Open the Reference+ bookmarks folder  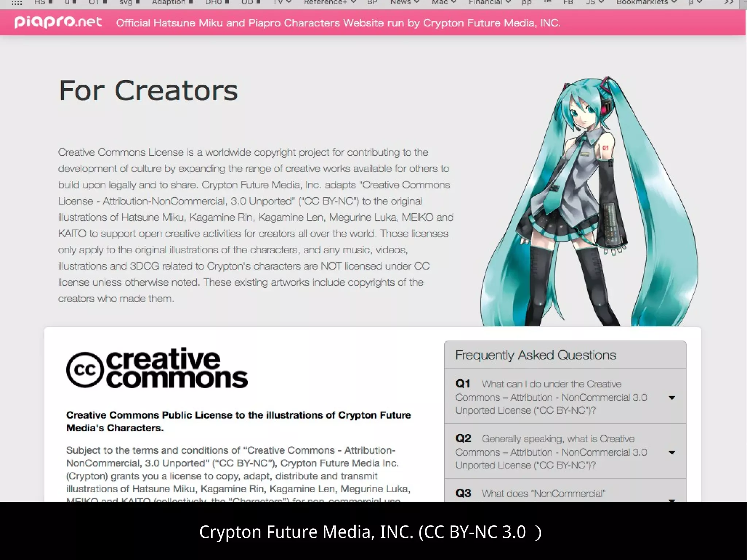[x=330, y=3]
